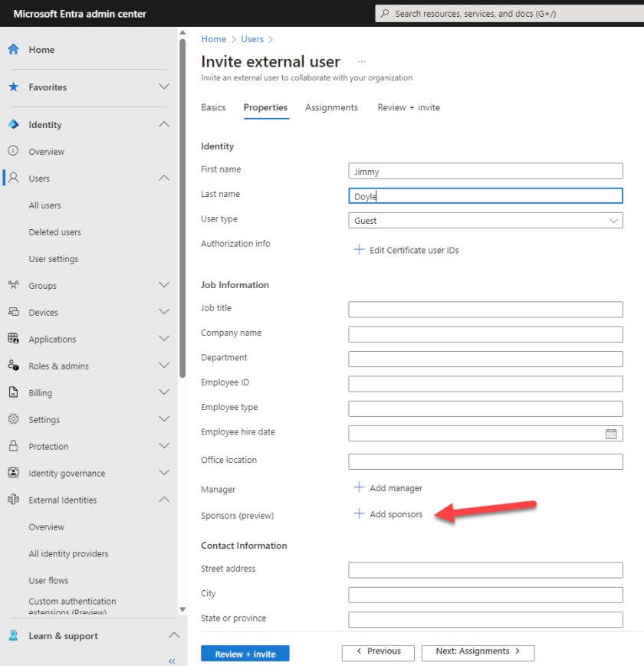Go to the Review + invite tab
The image size is (644, 666).
[409, 107]
